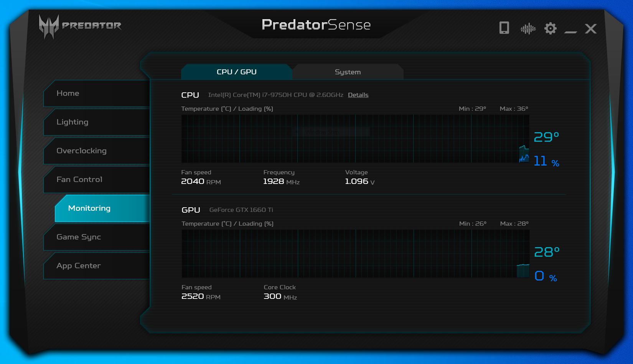Viewport: 633px width, 364px height.
Task: Click the CPU fan speed 2040 RPM
Action: click(201, 182)
